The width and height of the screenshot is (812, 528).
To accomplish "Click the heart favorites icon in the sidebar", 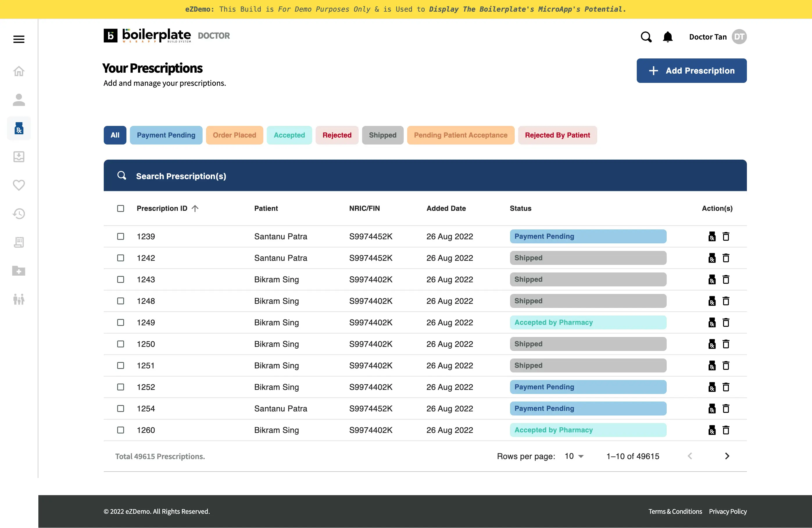I will [x=19, y=185].
